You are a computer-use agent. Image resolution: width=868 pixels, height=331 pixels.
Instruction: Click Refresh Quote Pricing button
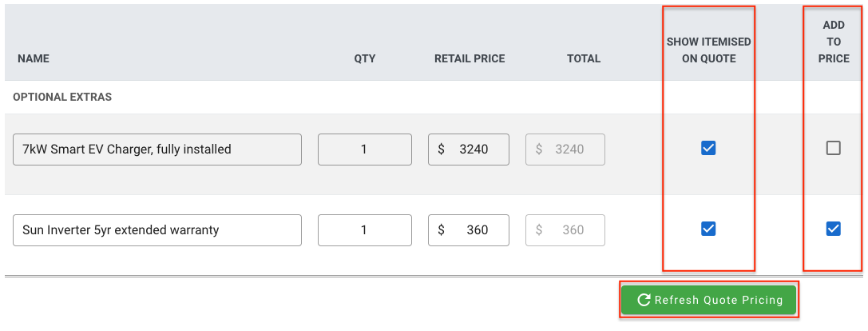pos(708,300)
